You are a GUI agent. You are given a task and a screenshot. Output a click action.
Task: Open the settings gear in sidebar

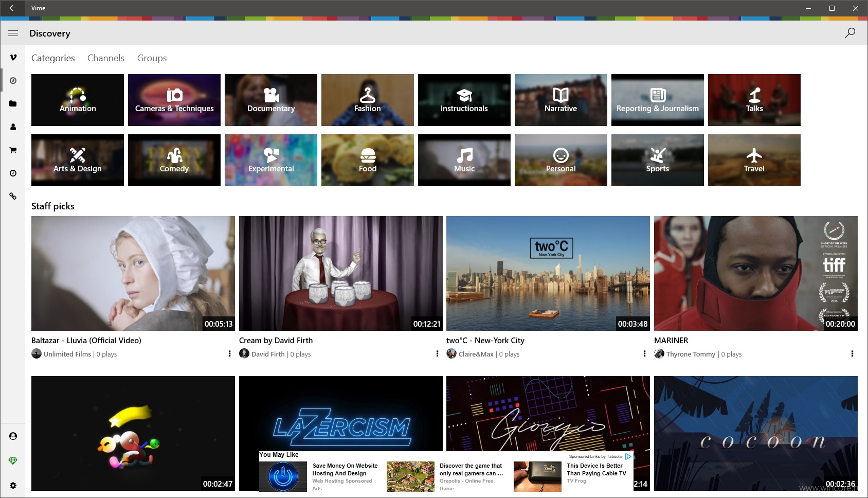[x=13, y=486]
